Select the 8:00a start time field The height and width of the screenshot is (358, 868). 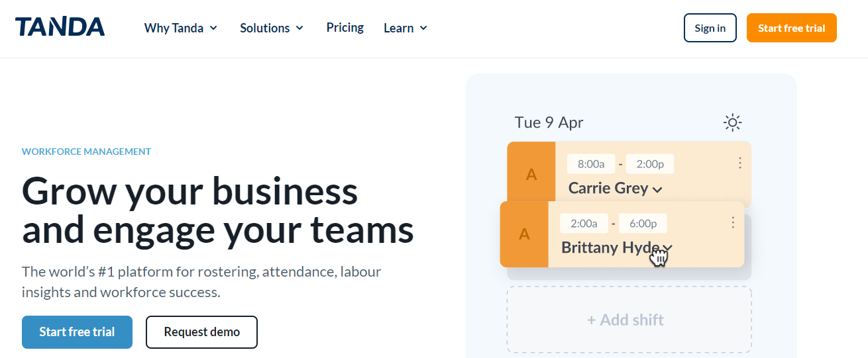pyautogui.click(x=591, y=164)
